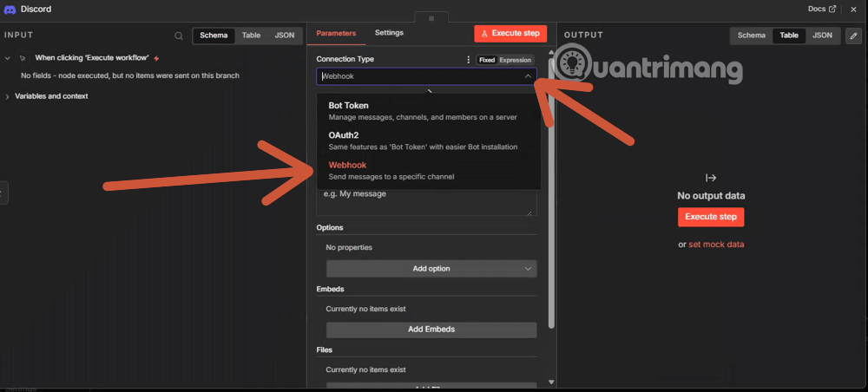Viewport: 868px width, 392px height.
Task: Close the Discord node panel
Action: click(x=853, y=10)
